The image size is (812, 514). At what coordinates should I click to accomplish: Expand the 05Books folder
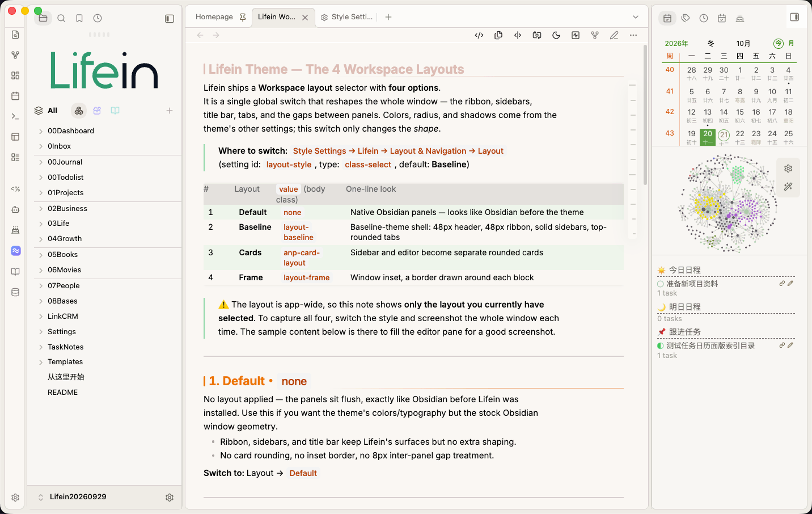[x=41, y=255]
